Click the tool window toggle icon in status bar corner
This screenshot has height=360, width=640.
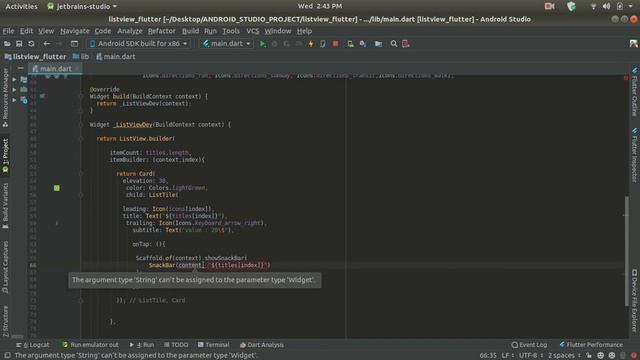pos(7,356)
